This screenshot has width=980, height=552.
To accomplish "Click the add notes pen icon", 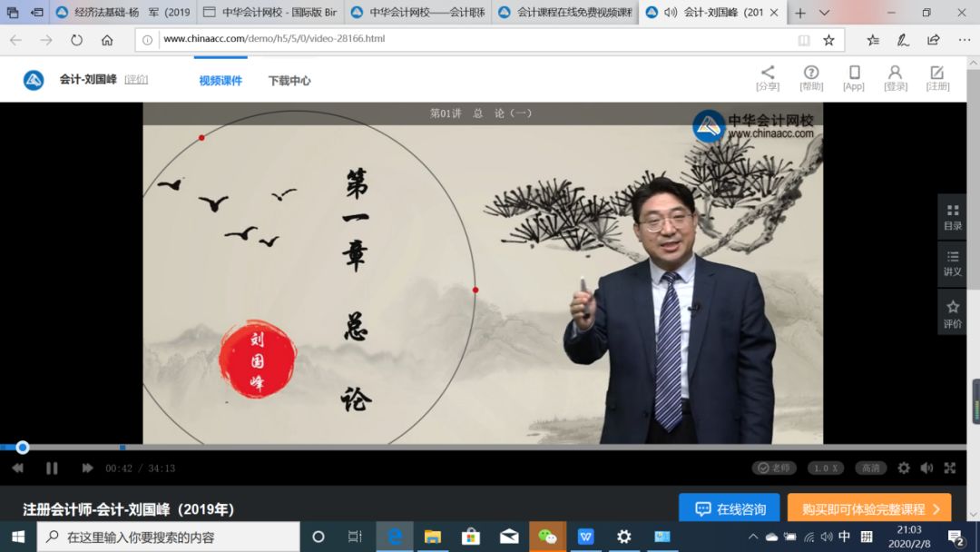I will [x=903, y=40].
